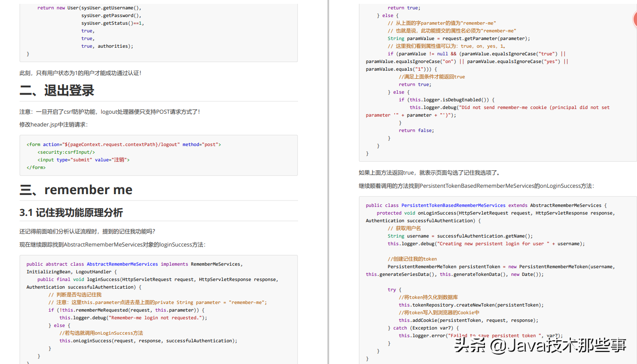Click the 三、remember me section heading
Image resolution: width=637 pixels, height=364 pixels.
pos(76,189)
